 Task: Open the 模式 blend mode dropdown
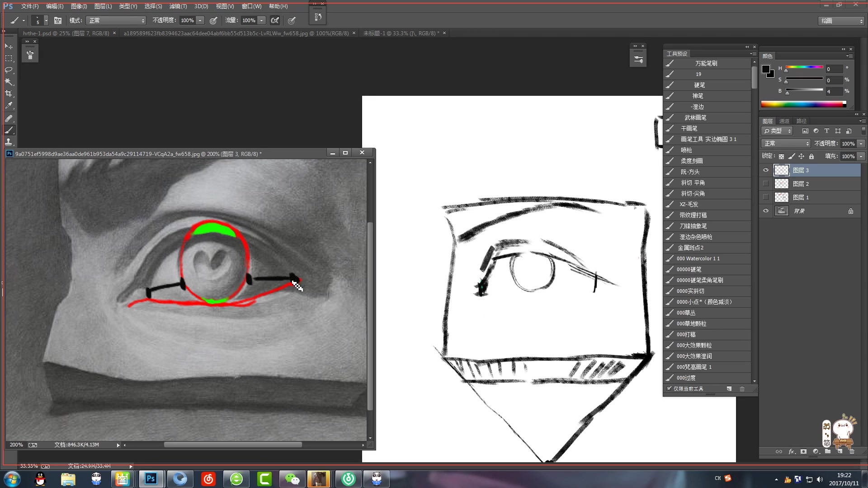tap(114, 20)
